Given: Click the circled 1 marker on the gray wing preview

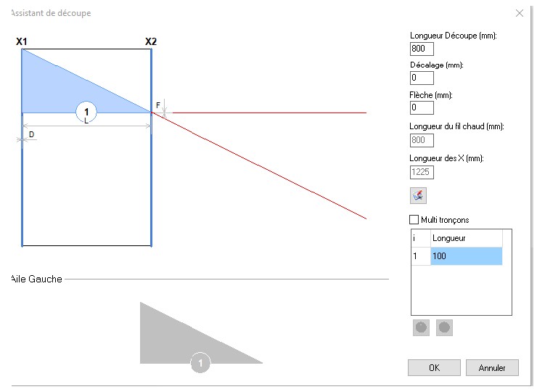Looking at the screenshot, I should coord(200,363).
